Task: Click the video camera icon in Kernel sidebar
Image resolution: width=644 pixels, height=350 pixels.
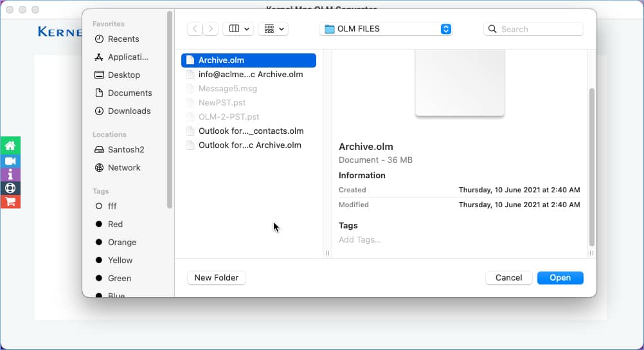Action: (10, 161)
